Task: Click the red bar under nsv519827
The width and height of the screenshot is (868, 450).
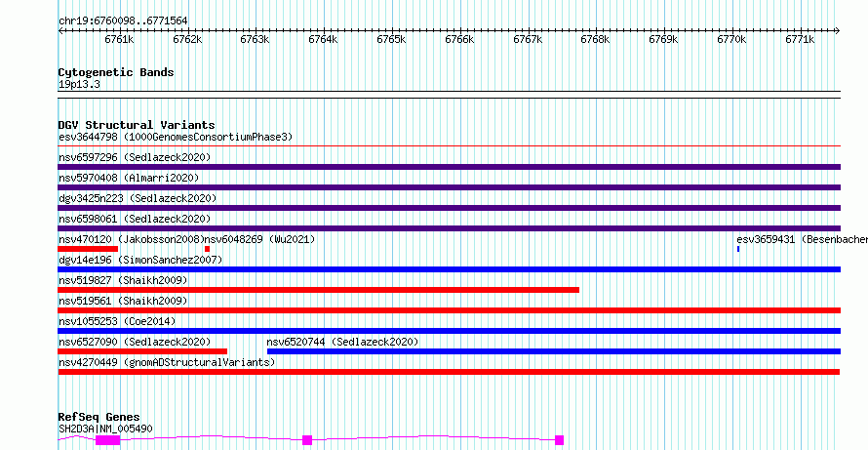Action: [318, 290]
